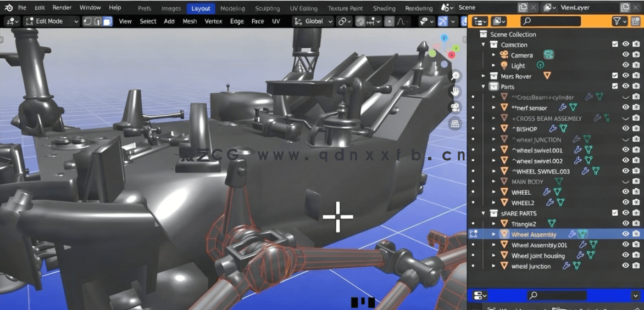Toggle Mars Rover collection checkbox
Screen dimensions: 644x310
[x=615, y=76]
